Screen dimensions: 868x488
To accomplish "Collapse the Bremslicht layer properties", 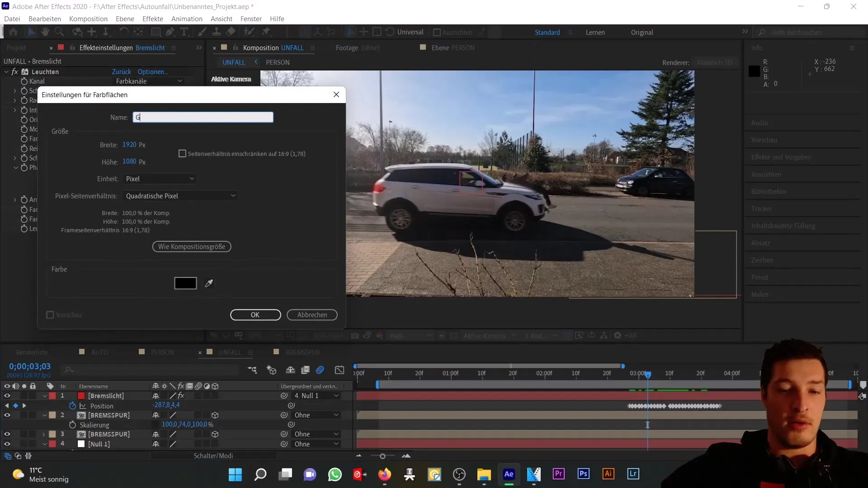I will pos(44,396).
